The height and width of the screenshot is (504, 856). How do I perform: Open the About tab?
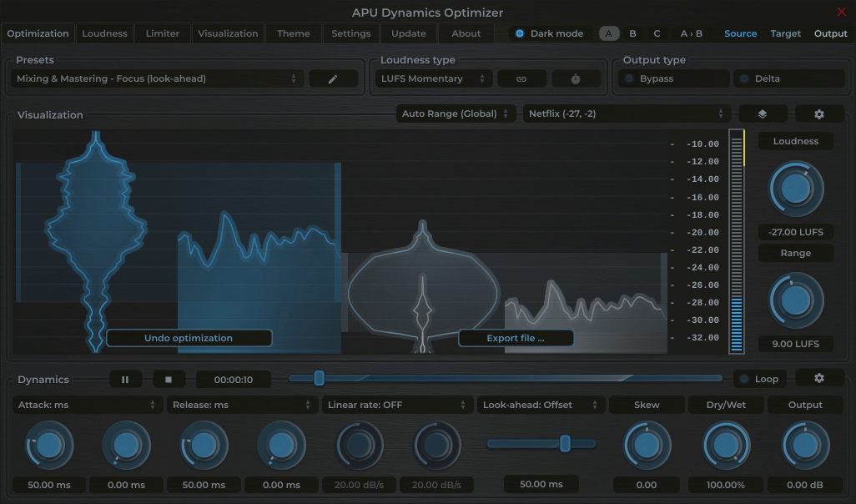[466, 33]
